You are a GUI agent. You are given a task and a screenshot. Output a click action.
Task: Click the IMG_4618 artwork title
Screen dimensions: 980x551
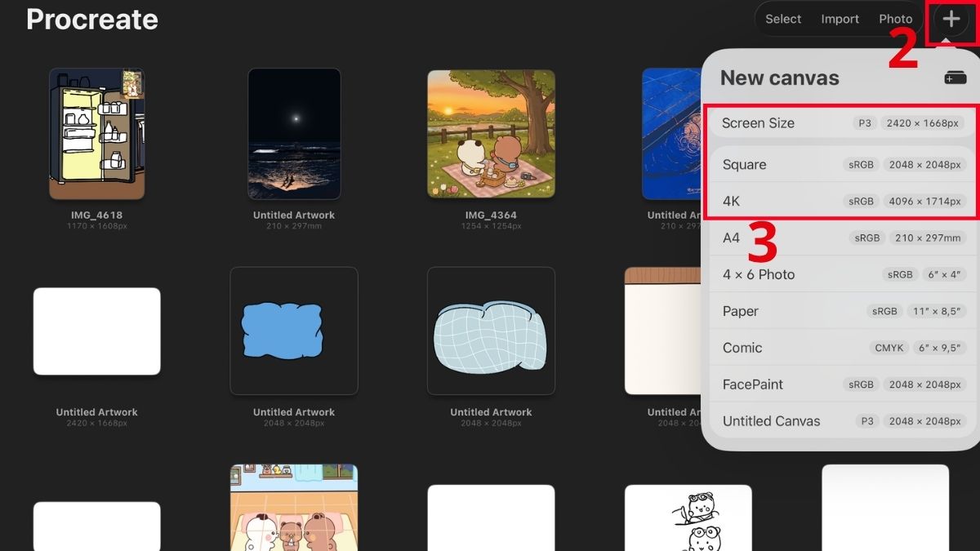click(97, 216)
